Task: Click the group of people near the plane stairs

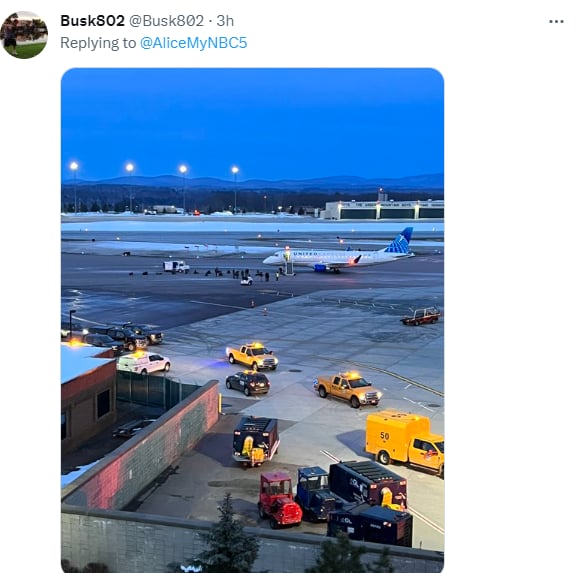Action: coord(240,274)
